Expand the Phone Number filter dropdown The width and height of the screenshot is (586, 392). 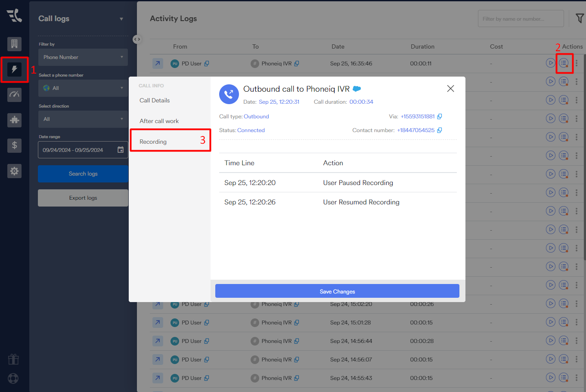pyautogui.click(x=83, y=57)
